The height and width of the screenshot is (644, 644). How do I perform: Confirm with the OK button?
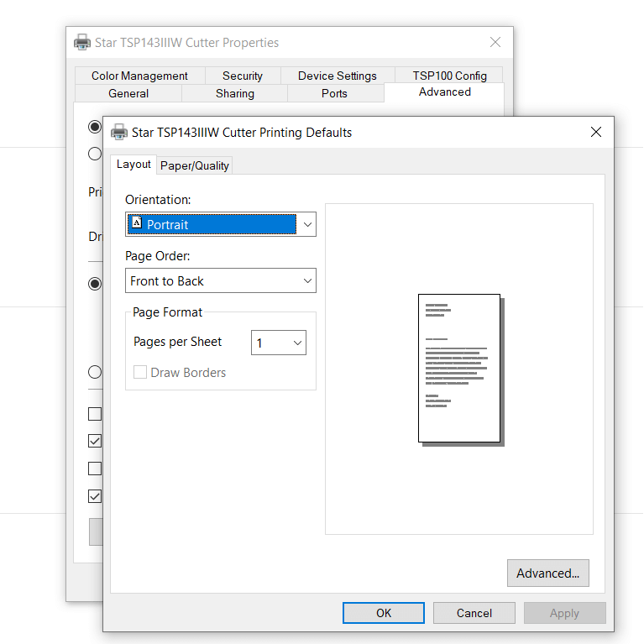coord(384,613)
